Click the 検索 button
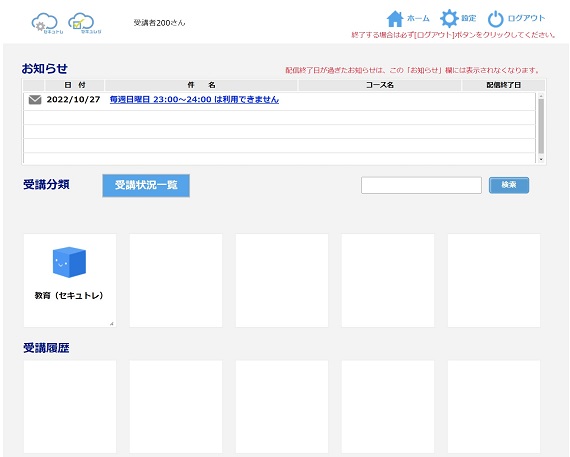This screenshot has height=457, width=570. (x=509, y=185)
